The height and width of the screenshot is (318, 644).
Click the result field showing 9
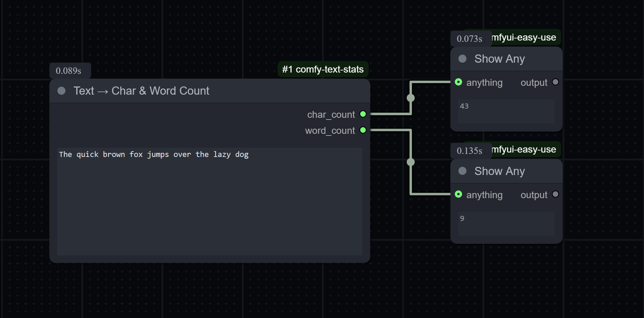click(x=506, y=224)
